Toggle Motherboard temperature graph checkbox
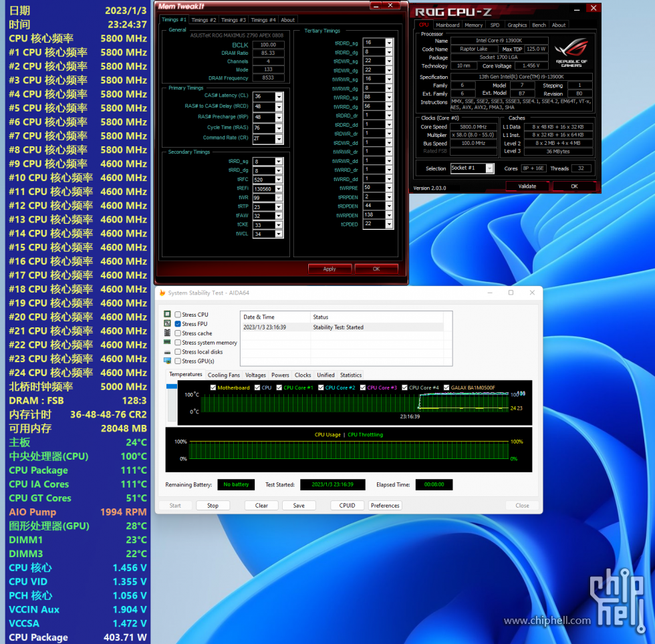Screen dimensions: 655x644 (213, 387)
